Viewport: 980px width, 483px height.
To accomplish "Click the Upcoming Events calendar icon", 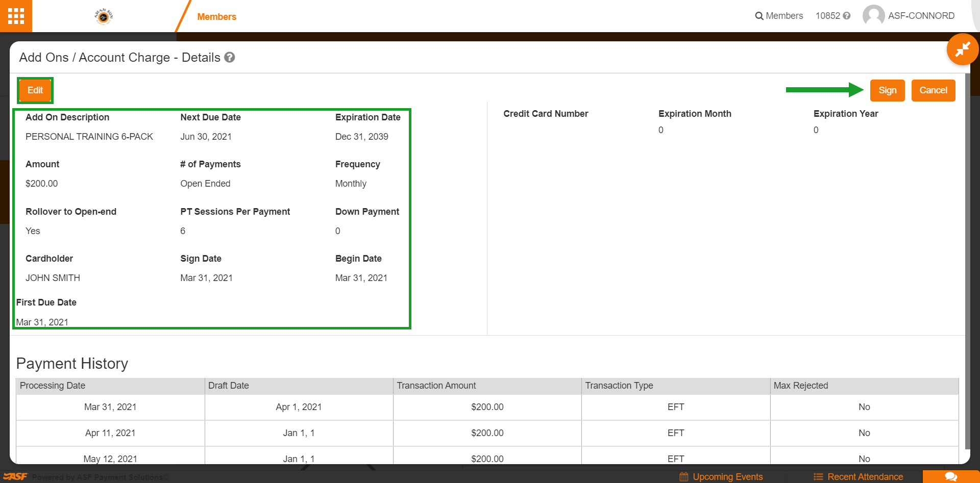I will [684, 477].
